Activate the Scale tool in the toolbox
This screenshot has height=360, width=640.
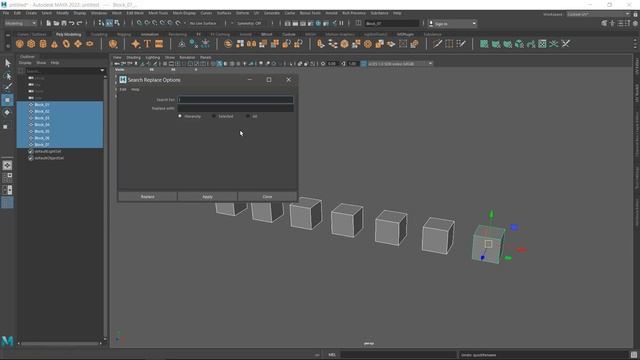coord(6,127)
